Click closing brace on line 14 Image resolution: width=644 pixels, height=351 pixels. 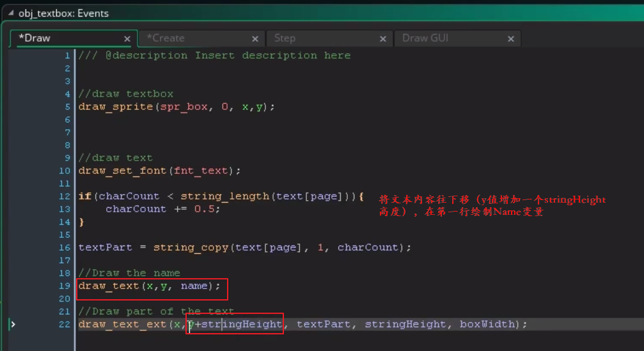(x=81, y=222)
